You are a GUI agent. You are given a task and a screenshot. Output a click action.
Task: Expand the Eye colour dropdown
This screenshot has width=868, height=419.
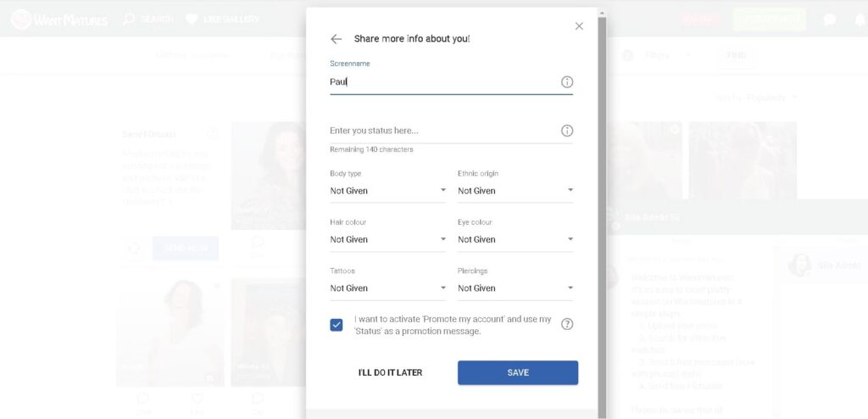click(x=515, y=239)
